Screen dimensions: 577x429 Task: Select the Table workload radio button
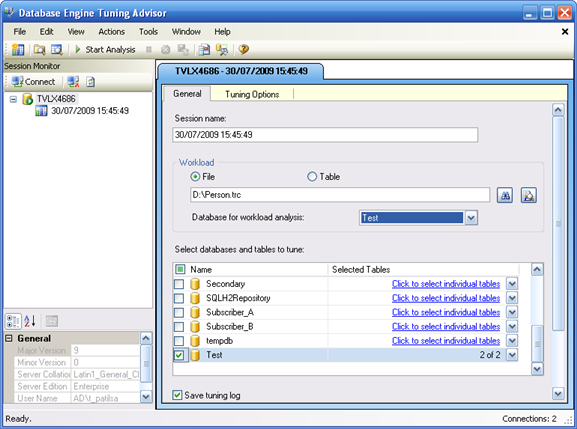click(312, 177)
